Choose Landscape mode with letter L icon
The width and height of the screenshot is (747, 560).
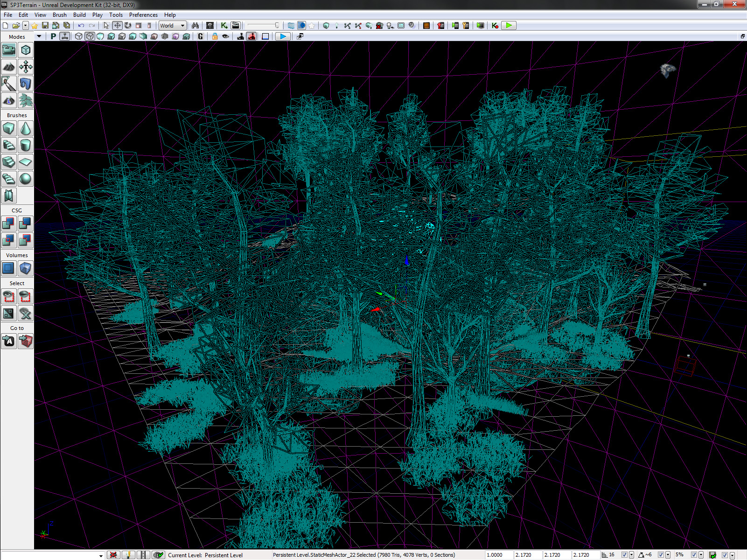[x=9, y=100]
